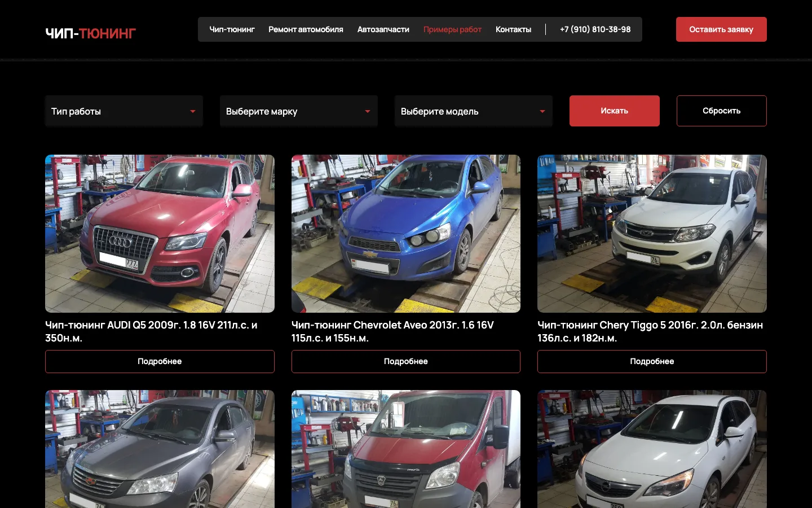Call the phone number +7 (910) 810-38-98

tap(595, 29)
